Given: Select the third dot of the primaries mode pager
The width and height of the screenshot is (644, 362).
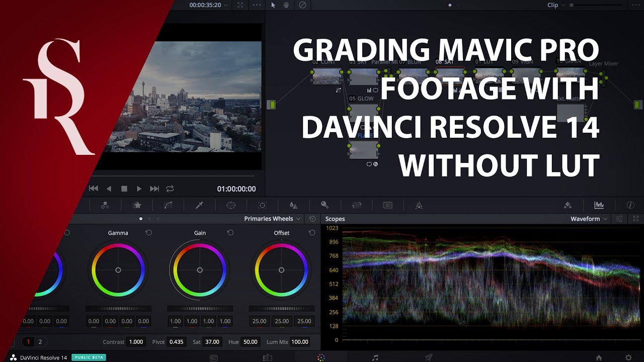Looking at the screenshot, I should point(157,219).
